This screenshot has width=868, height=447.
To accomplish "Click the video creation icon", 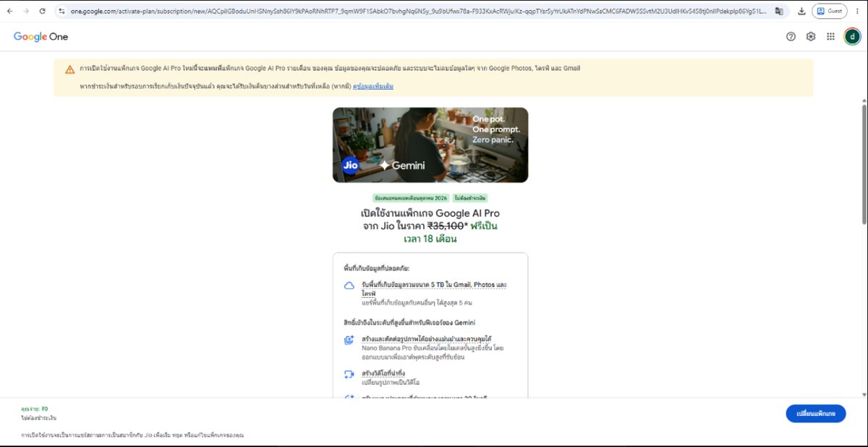I will coord(349,375).
